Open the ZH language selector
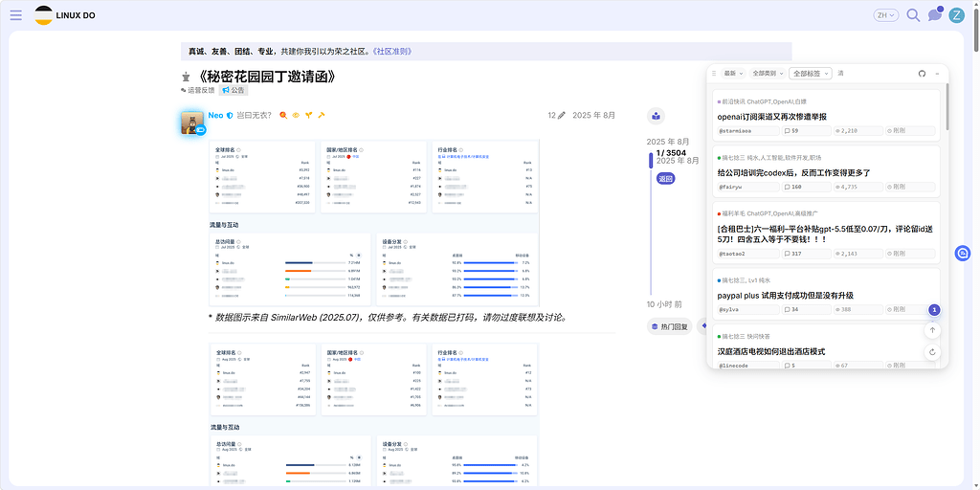 [x=885, y=15]
